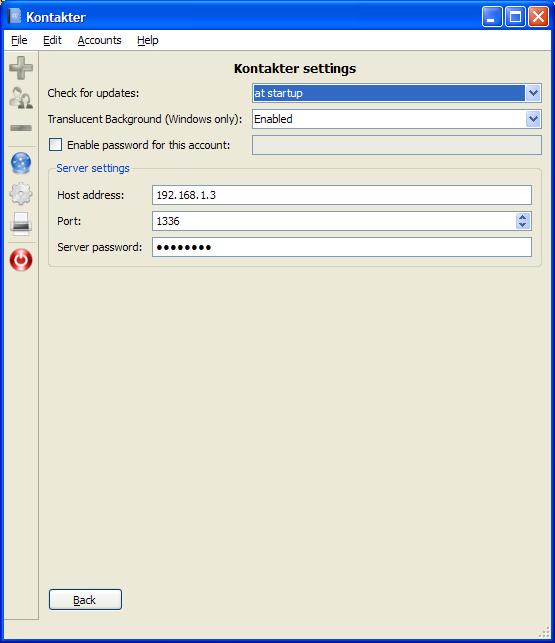The height and width of the screenshot is (643, 555).
Task: Open the Translucent Background dropdown arrow
Action: tap(533, 119)
